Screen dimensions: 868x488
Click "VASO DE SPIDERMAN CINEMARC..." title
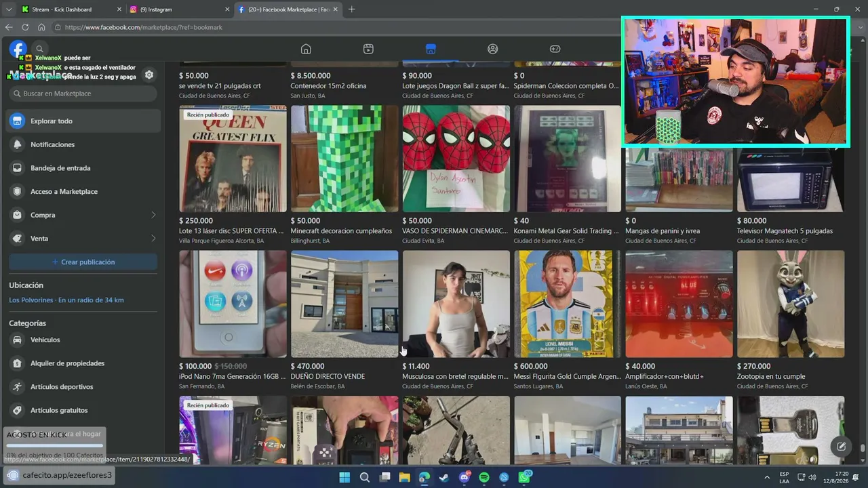(455, 231)
